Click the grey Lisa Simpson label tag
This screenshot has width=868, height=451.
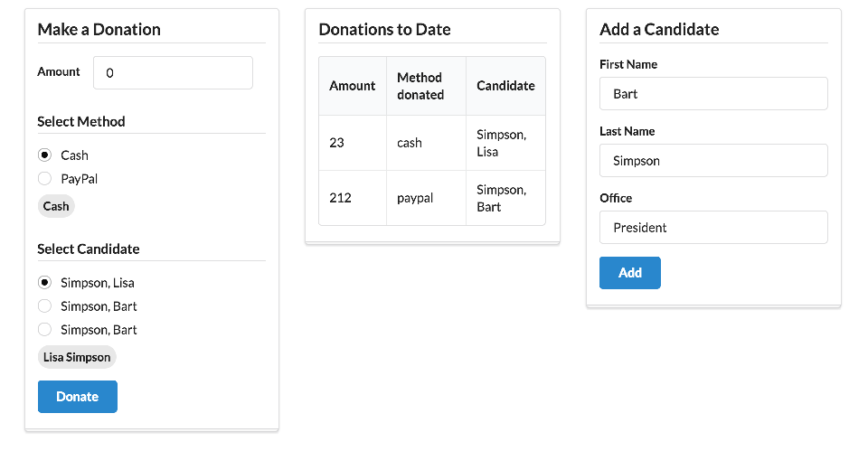click(77, 357)
